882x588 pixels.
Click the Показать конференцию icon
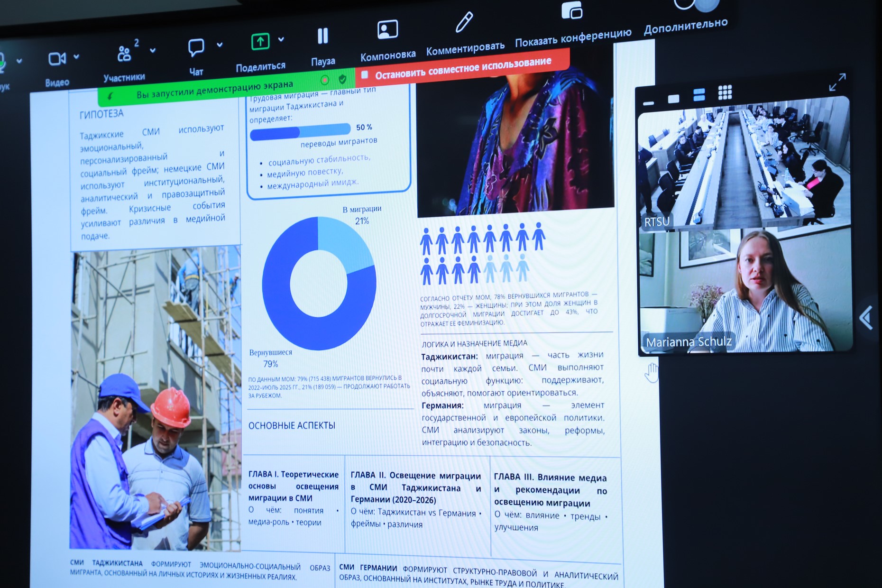(x=572, y=10)
